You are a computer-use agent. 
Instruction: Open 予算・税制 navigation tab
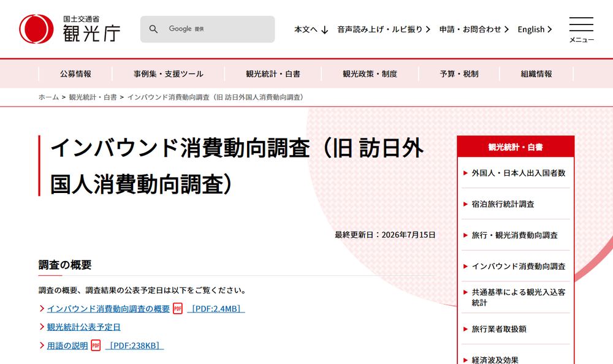(x=459, y=74)
